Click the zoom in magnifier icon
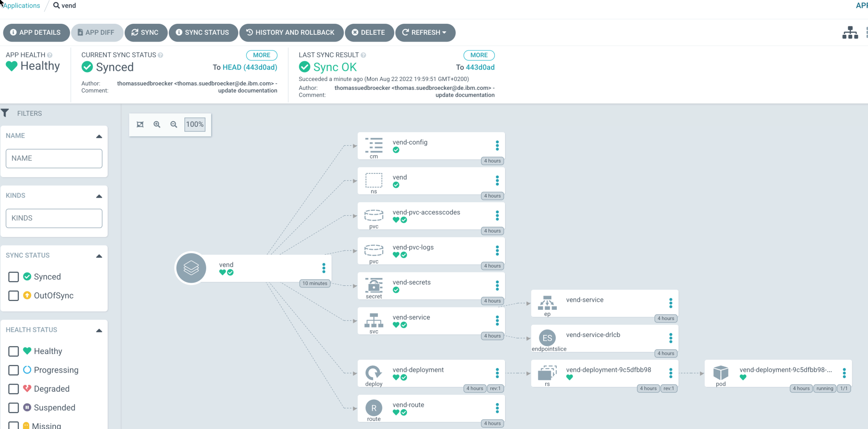This screenshot has width=868, height=429. coord(157,124)
